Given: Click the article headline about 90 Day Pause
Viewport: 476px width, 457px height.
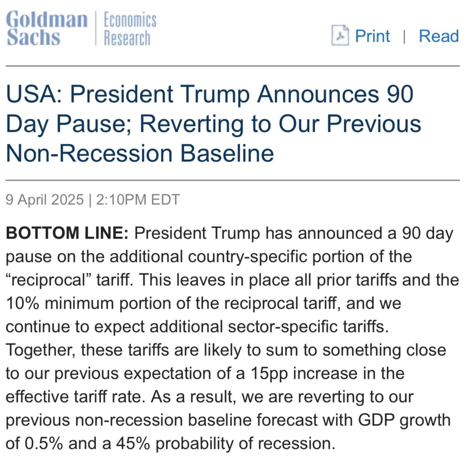Looking at the screenshot, I should [213, 123].
